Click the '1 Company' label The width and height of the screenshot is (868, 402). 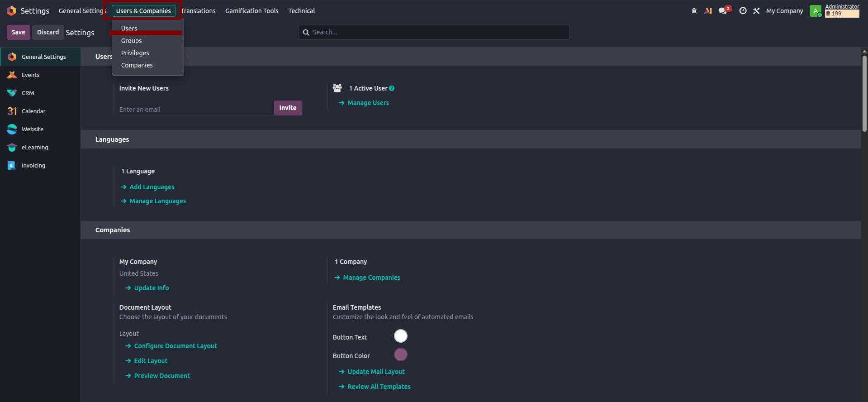[x=351, y=262]
